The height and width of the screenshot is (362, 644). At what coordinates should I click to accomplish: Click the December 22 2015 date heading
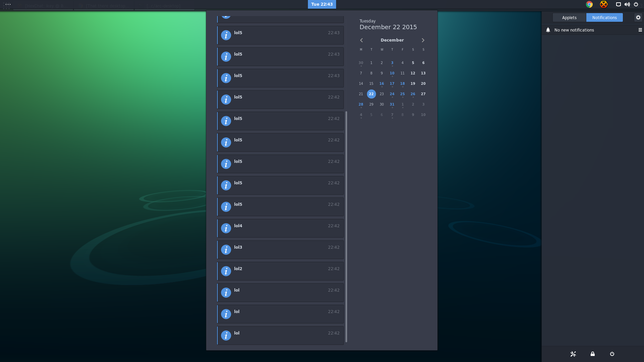388,27
